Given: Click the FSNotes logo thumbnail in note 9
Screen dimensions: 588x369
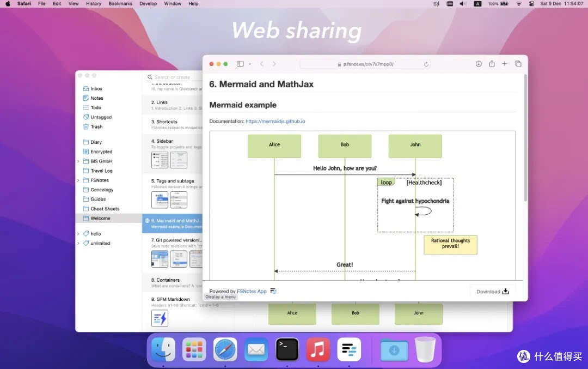Looking at the screenshot, I should (160, 319).
